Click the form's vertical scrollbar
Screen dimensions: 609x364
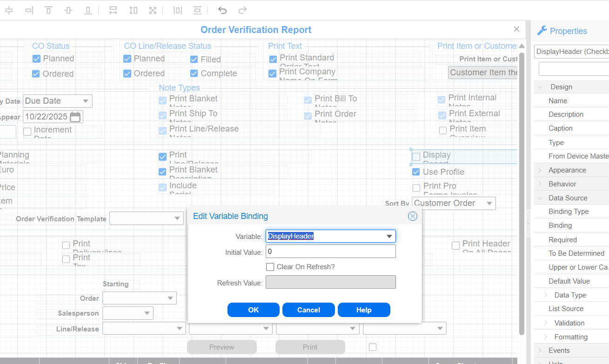pyautogui.click(x=522, y=193)
